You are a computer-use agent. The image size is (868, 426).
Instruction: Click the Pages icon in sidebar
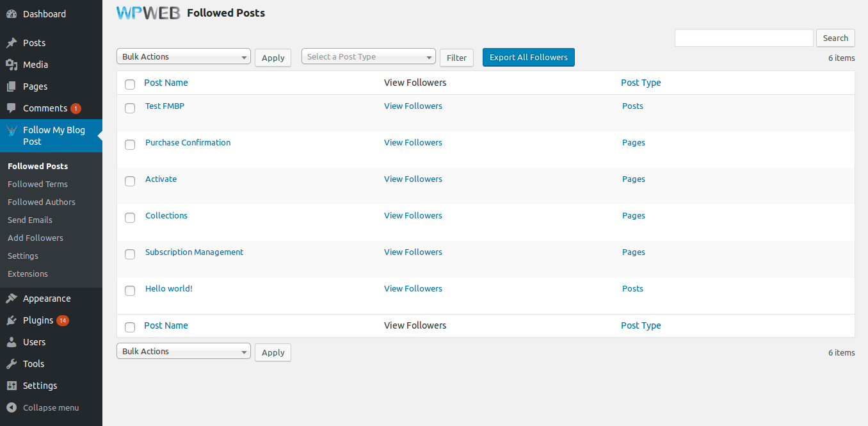(12, 86)
